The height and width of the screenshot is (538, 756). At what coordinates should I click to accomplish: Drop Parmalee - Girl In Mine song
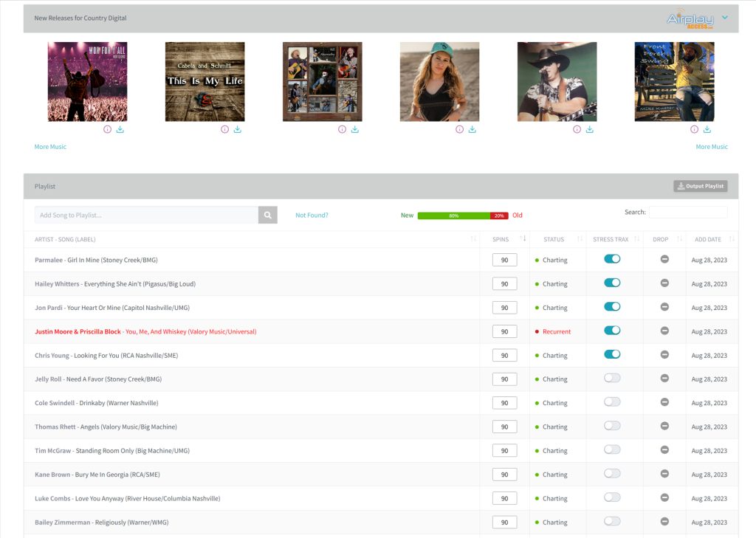664,260
